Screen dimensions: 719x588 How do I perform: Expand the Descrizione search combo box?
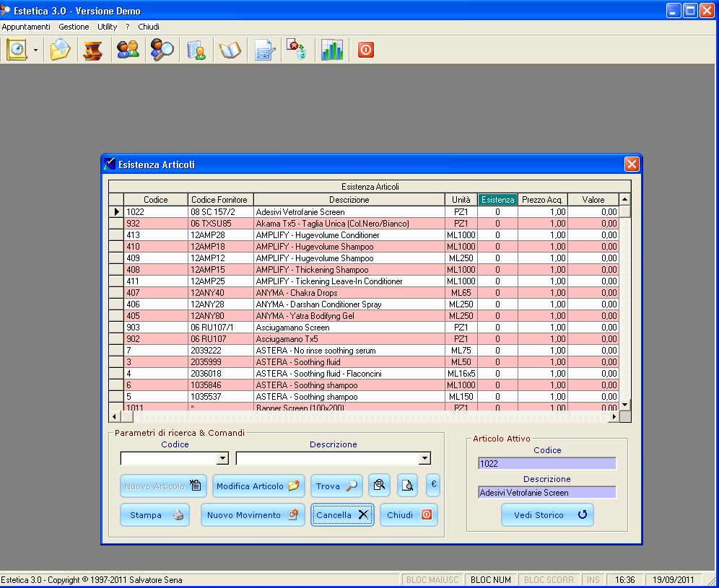tap(424, 458)
